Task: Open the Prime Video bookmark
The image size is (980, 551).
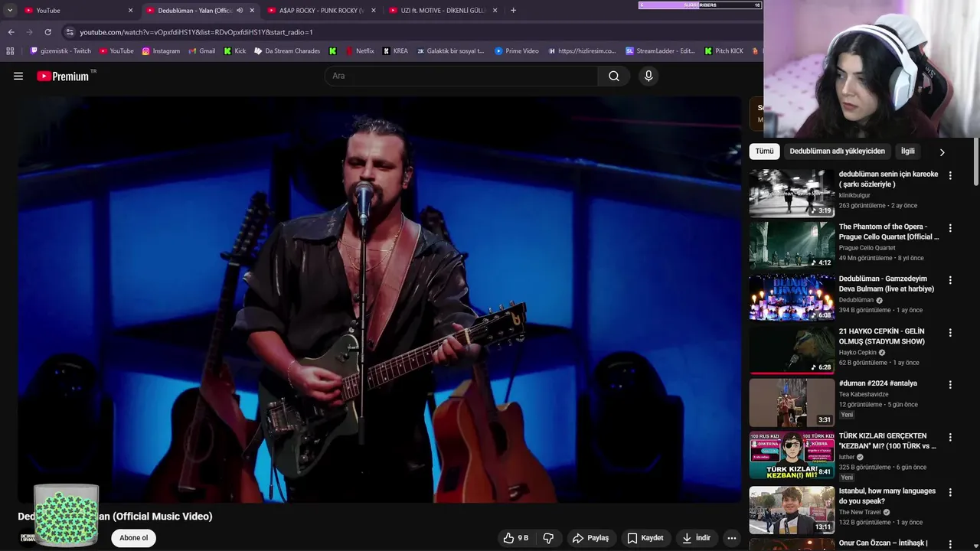Action: (x=516, y=51)
